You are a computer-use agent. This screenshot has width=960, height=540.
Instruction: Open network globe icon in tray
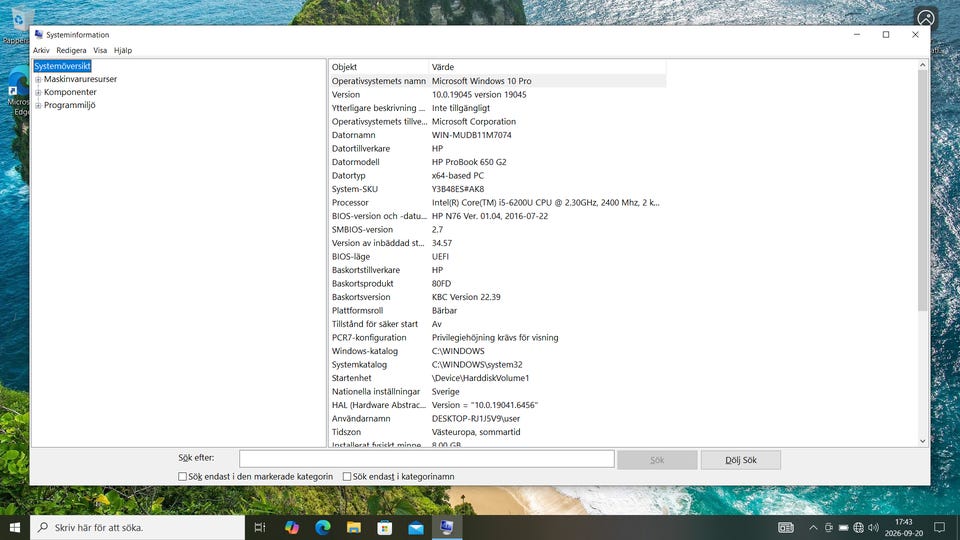click(858, 527)
